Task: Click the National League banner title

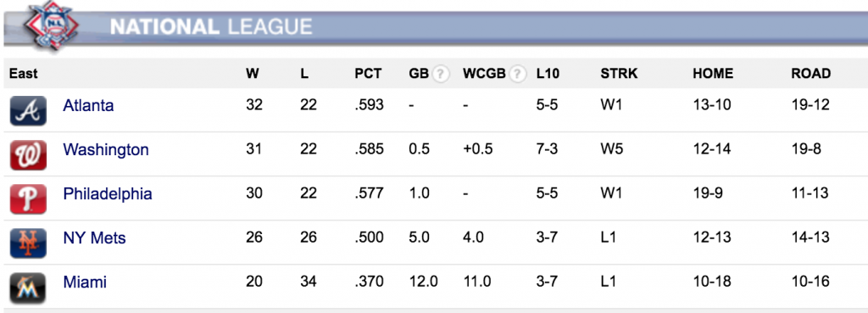Action: [211, 26]
